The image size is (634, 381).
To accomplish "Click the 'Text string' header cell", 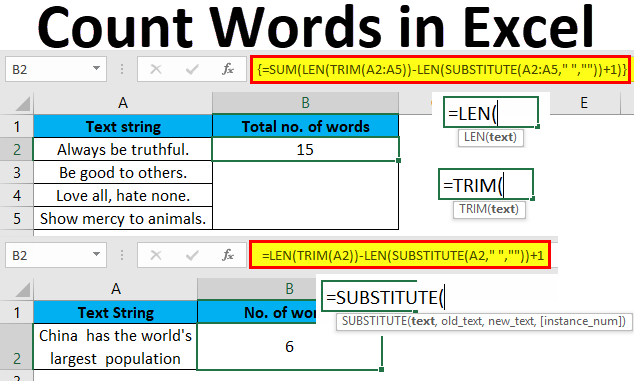I will 123,127.
